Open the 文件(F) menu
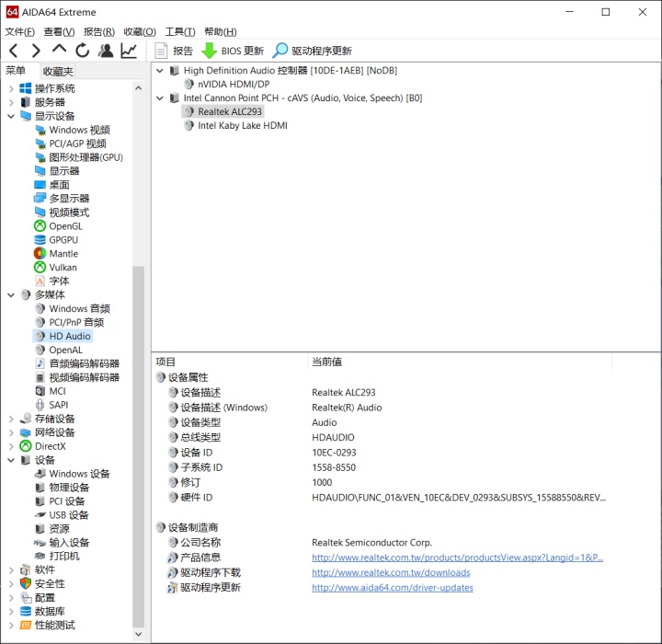This screenshot has height=644, width=662. pyautogui.click(x=20, y=31)
